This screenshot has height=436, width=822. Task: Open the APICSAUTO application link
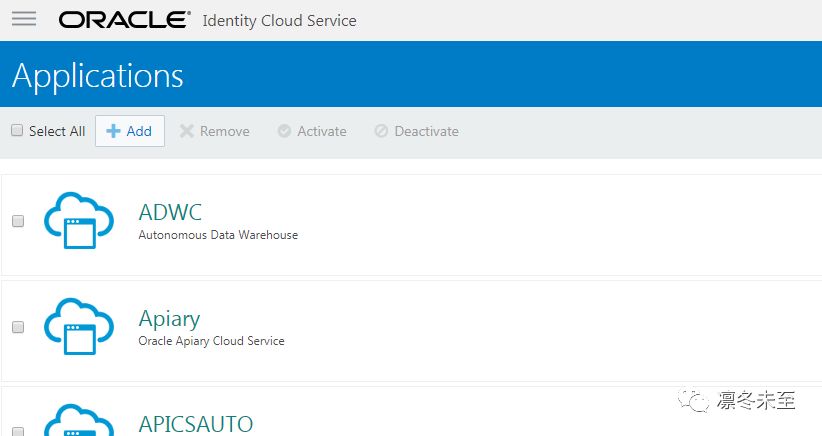196,423
